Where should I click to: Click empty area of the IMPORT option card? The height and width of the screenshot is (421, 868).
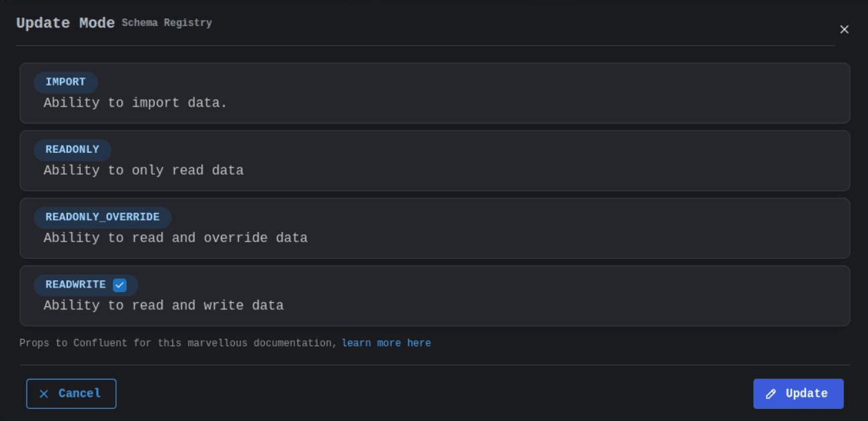click(x=534, y=93)
